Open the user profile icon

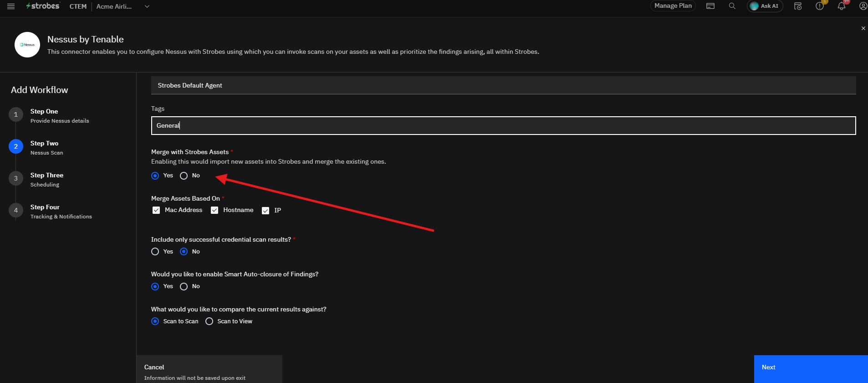point(863,6)
